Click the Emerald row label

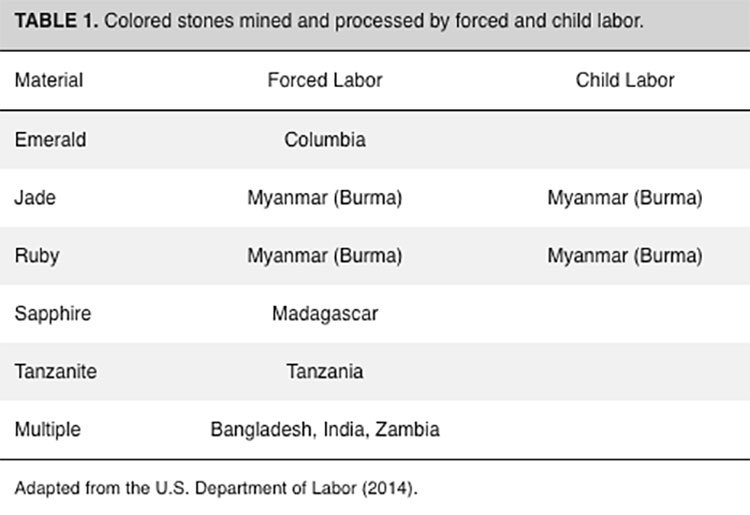[x=50, y=140]
